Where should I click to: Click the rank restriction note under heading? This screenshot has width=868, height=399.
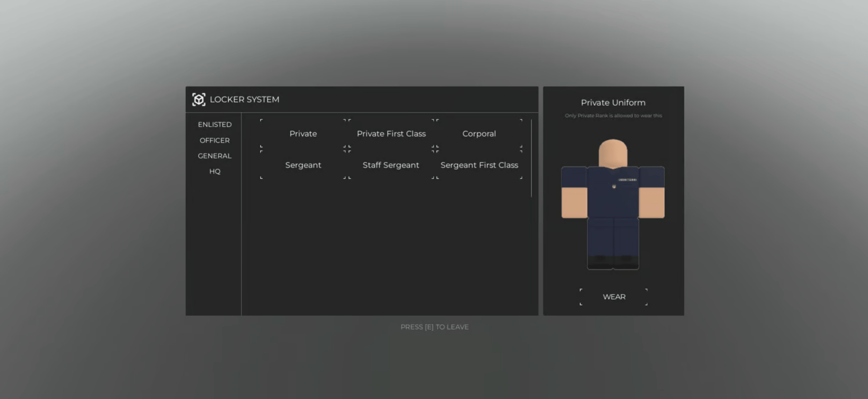pos(613,115)
